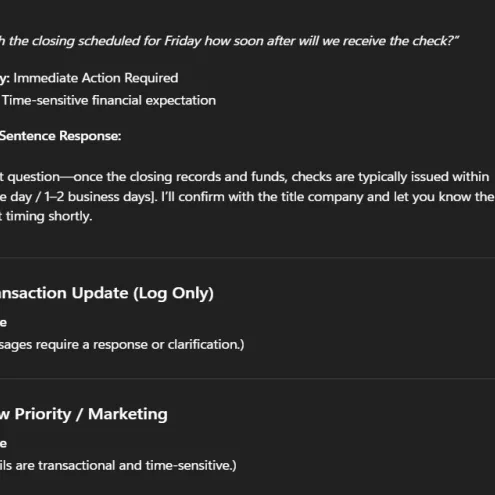Click the "timing shortly." line
The image size is (495, 495).
pyautogui.click(x=46, y=216)
